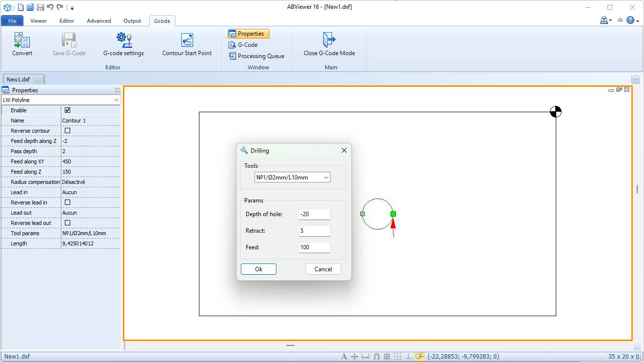Screen dimensions: 644x362
Task: Check the Reverse lead in option
Action: pyautogui.click(x=67, y=202)
